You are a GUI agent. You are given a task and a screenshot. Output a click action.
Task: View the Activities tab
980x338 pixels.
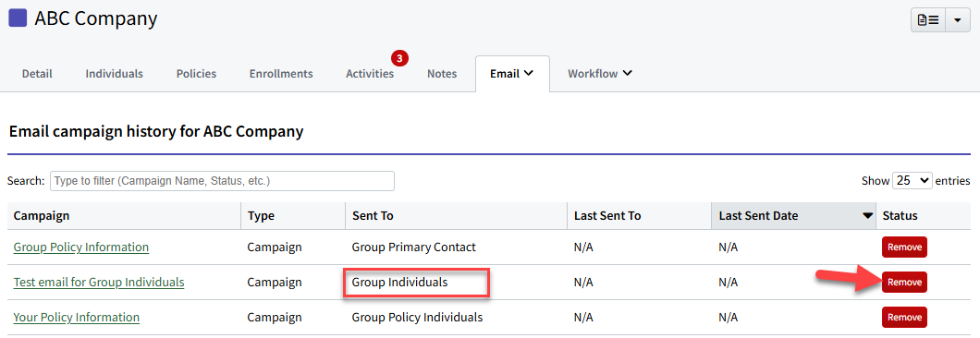[x=370, y=74]
